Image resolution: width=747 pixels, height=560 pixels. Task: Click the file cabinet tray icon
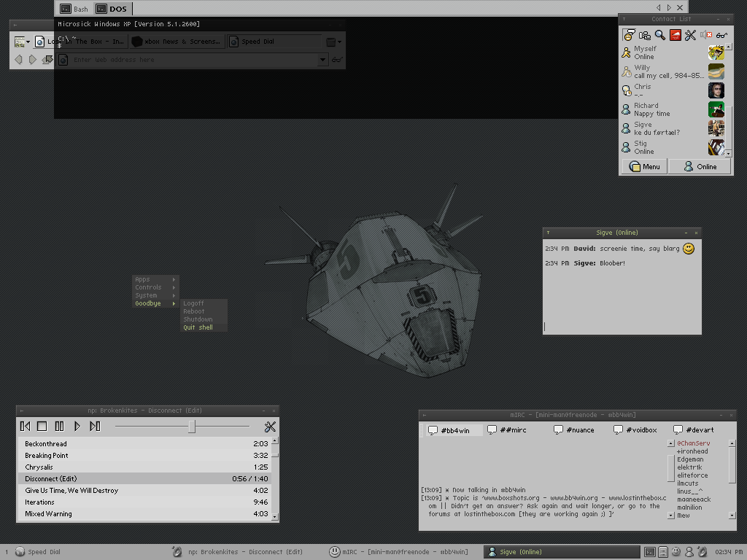point(662,552)
